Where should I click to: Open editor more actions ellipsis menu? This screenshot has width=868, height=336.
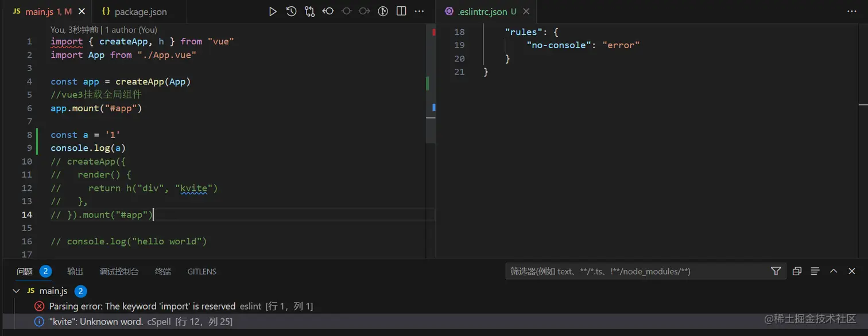(420, 11)
